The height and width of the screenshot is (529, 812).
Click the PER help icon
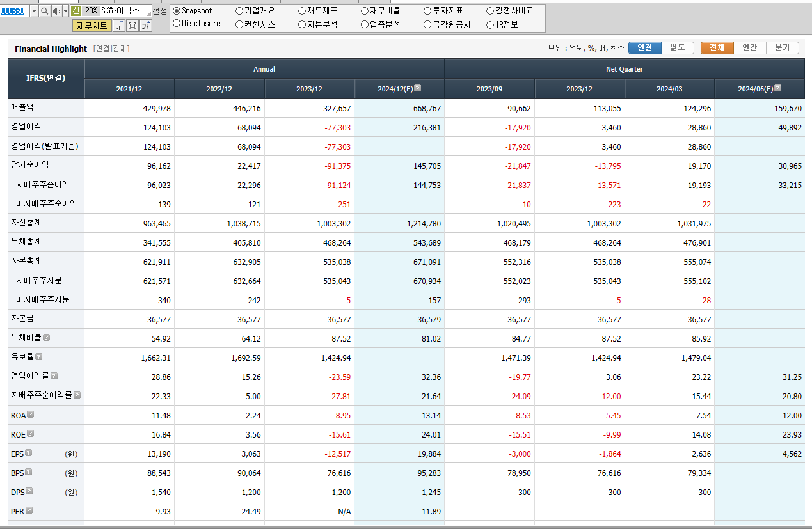tap(29, 510)
